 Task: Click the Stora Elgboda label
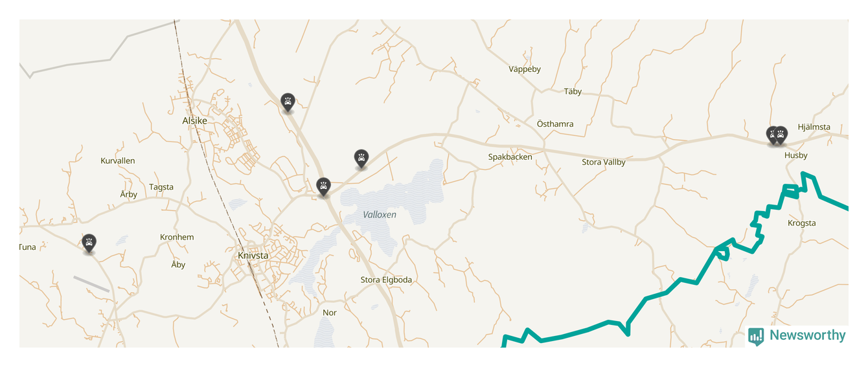tap(386, 280)
